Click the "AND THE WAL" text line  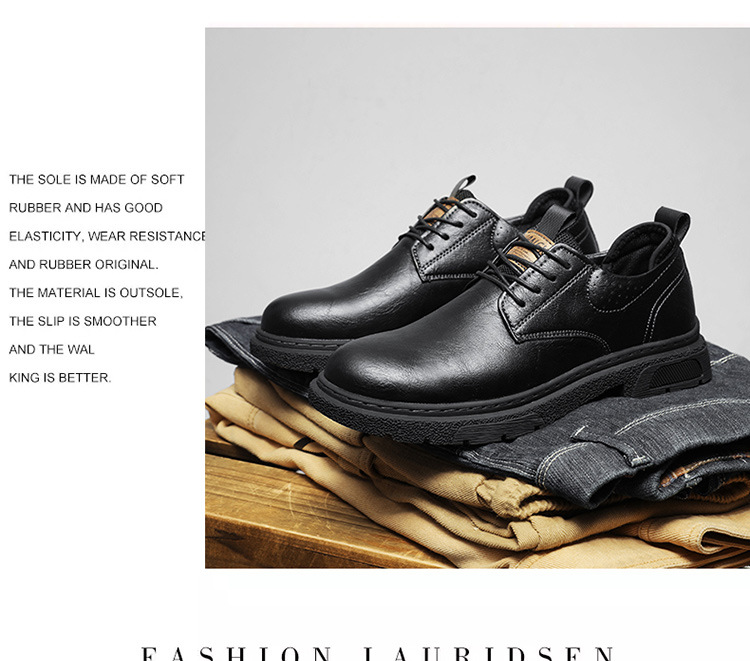(52, 349)
